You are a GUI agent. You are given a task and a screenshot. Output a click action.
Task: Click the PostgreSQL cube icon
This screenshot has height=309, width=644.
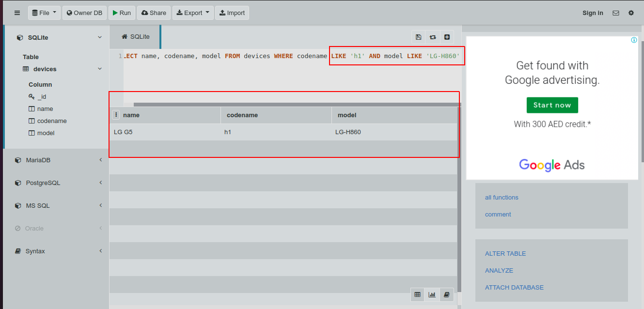[18, 183]
